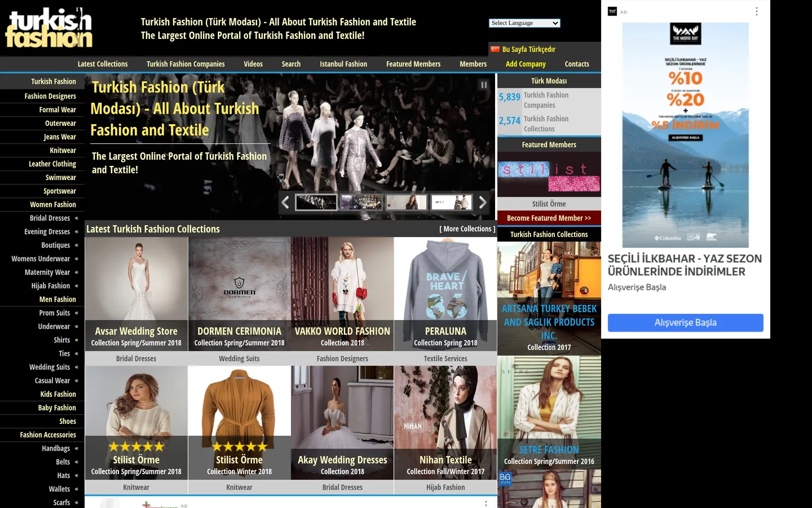The height and width of the screenshot is (508, 812).
Task: Expand the Womens Underwear submenu arrow
Action: (77, 259)
